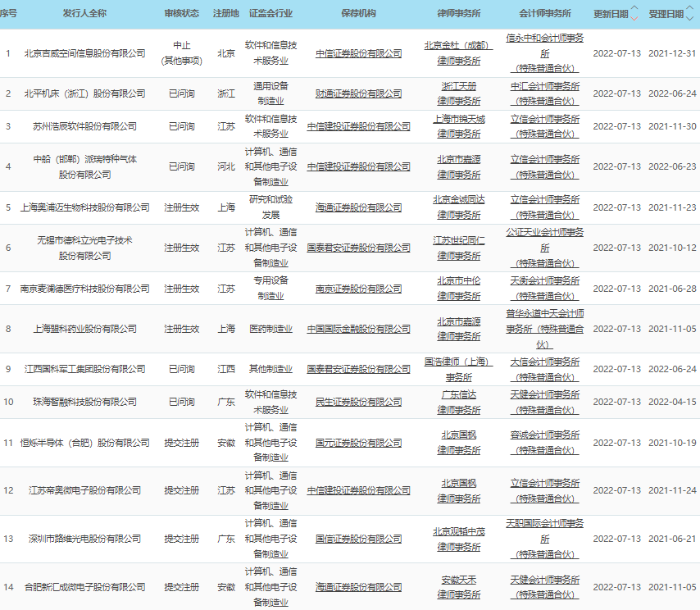Screen dimensions: 700x610
Task: Open 天衡会计师事务所 link
Action: tap(544, 289)
